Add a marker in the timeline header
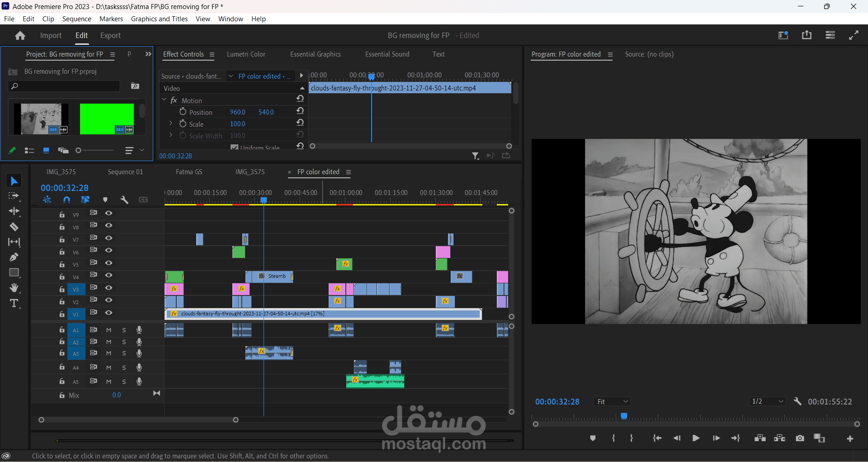868x462 pixels. 105,200
